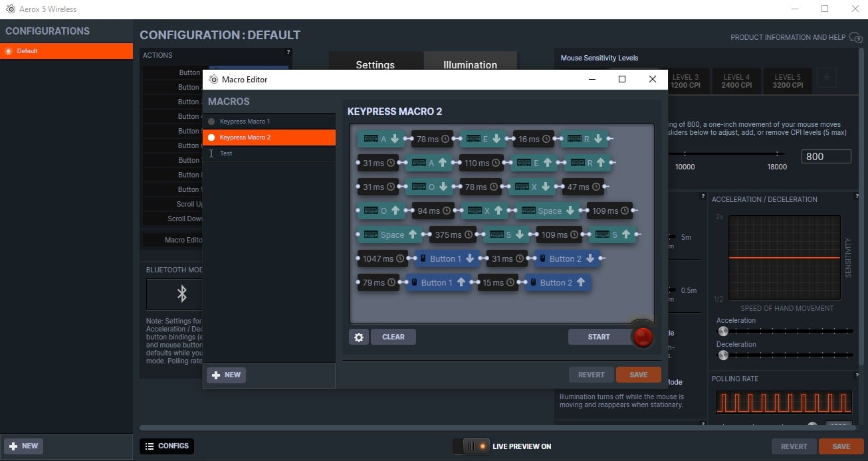Viewport: 868px width, 461px height.
Task: Click the CPI value field showing 800
Action: click(x=827, y=157)
